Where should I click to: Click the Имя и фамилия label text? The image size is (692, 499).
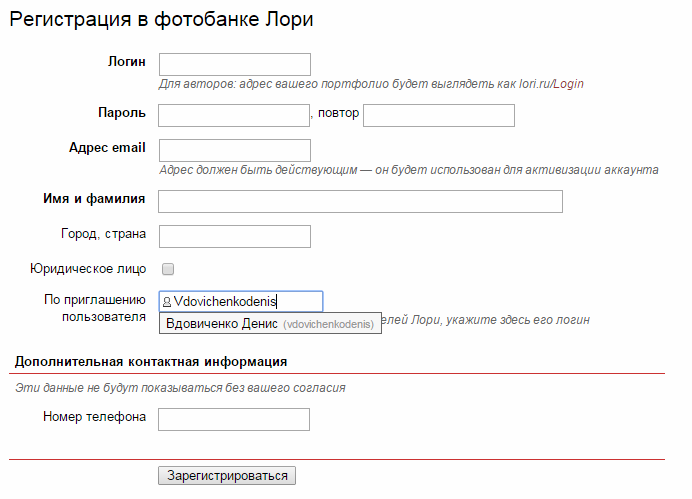pyautogui.click(x=94, y=198)
